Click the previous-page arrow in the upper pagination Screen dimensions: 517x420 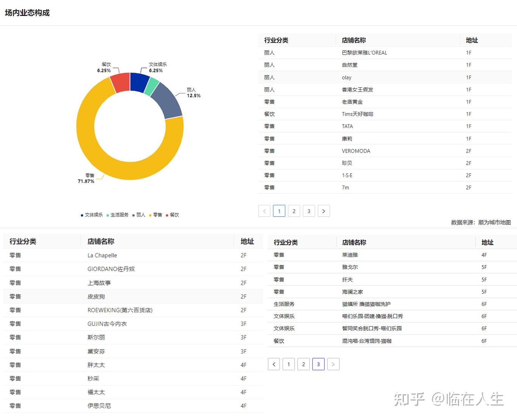(x=264, y=211)
